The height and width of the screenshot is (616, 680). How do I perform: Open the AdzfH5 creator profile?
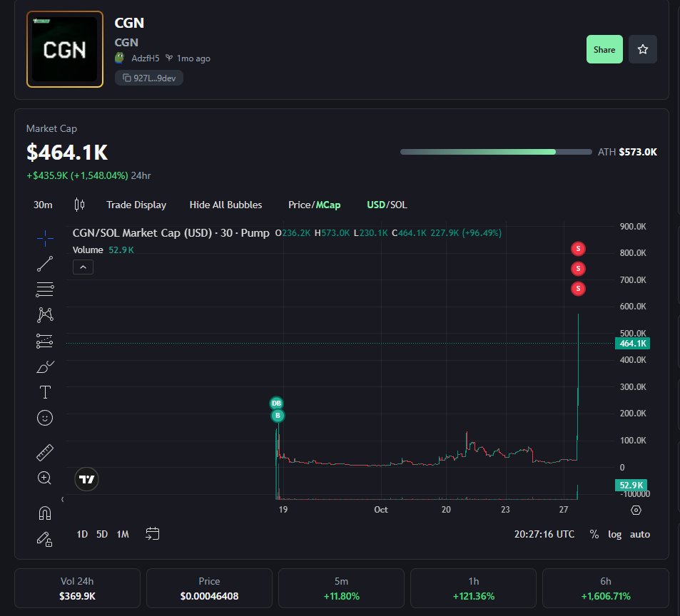[145, 58]
